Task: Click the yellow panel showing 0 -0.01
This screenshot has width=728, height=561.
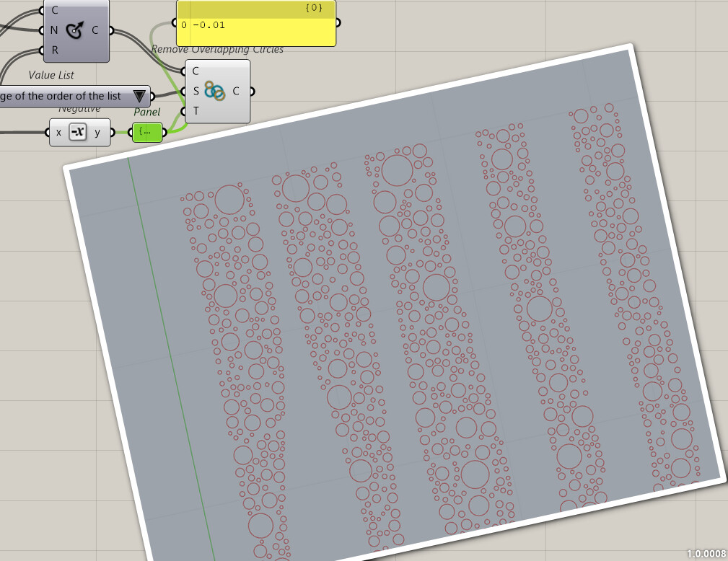Action: point(256,23)
